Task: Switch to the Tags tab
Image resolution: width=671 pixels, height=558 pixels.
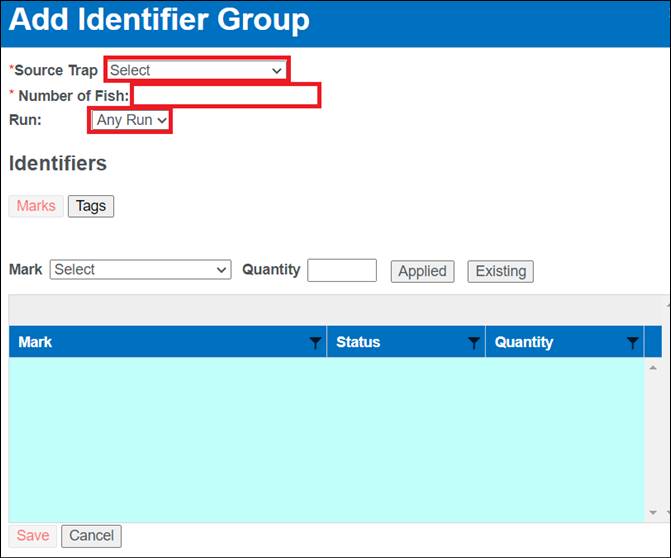Action: (x=91, y=206)
